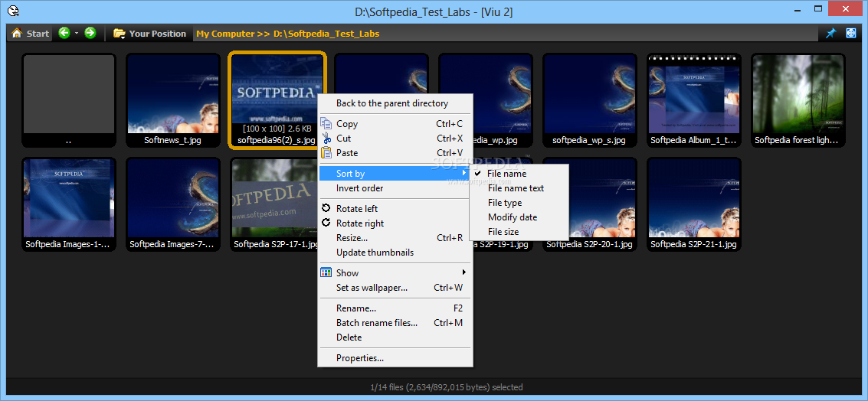
Task: Click the Start button label
Action: click(38, 34)
